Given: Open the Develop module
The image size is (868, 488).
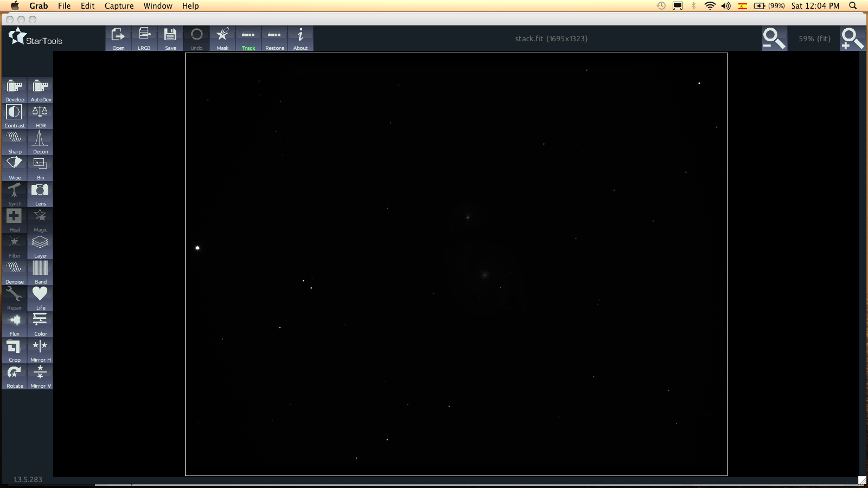Looking at the screenshot, I should (15, 90).
